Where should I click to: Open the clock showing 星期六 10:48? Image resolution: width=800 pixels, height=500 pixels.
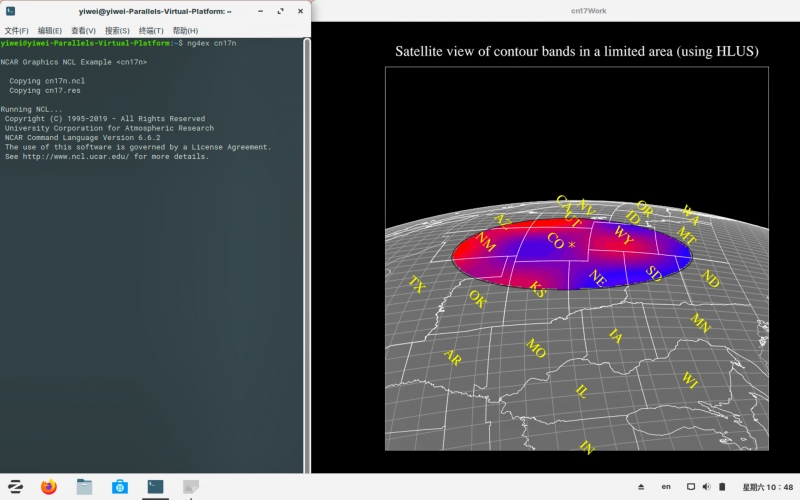coord(767,487)
